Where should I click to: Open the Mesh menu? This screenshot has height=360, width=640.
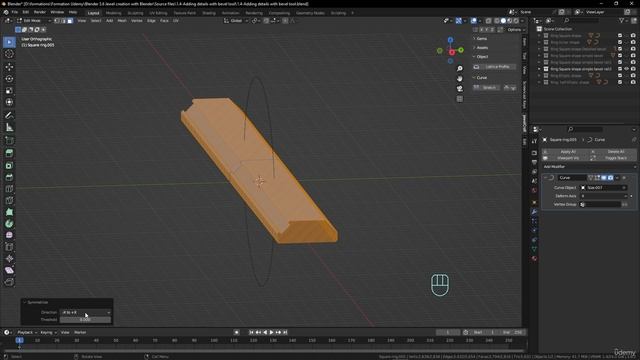[x=122, y=20]
